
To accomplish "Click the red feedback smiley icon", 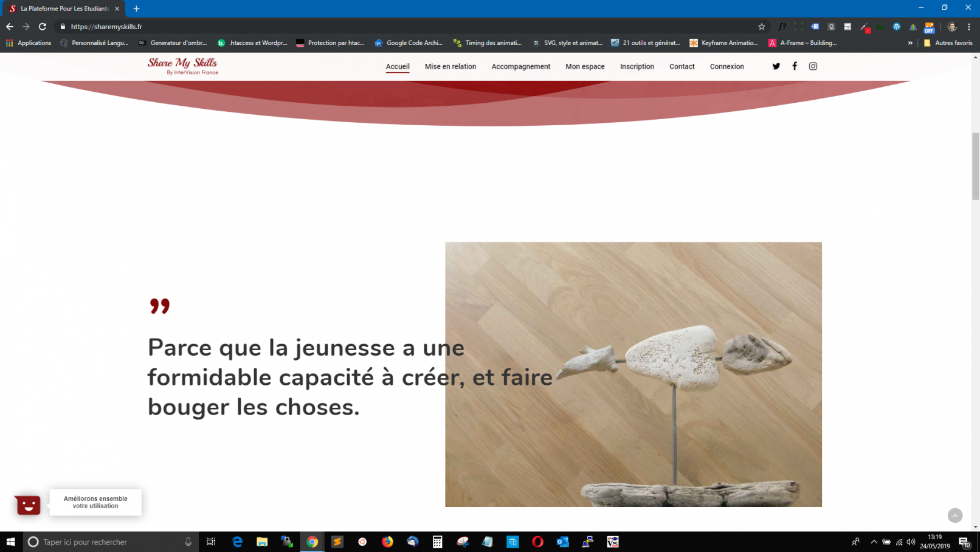I will point(28,505).
